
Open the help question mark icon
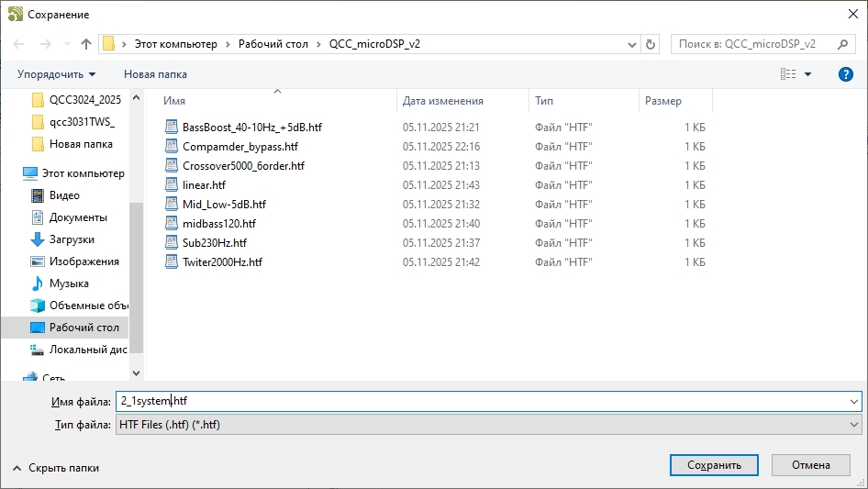pyautogui.click(x=846, y=74)
